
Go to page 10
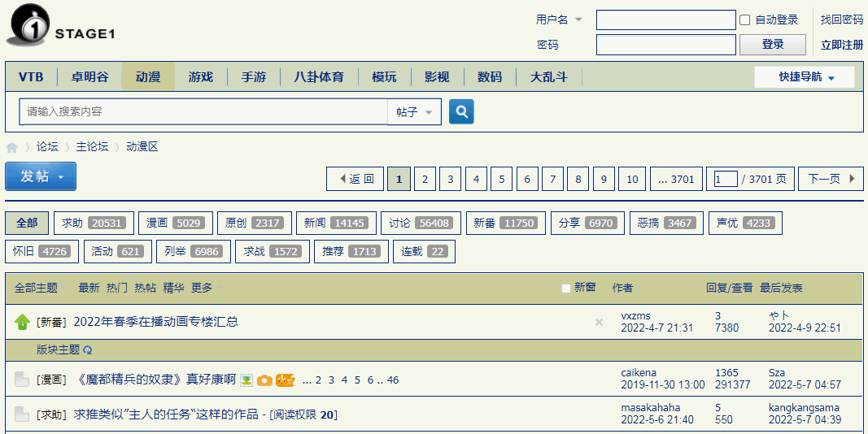[632, 179]
